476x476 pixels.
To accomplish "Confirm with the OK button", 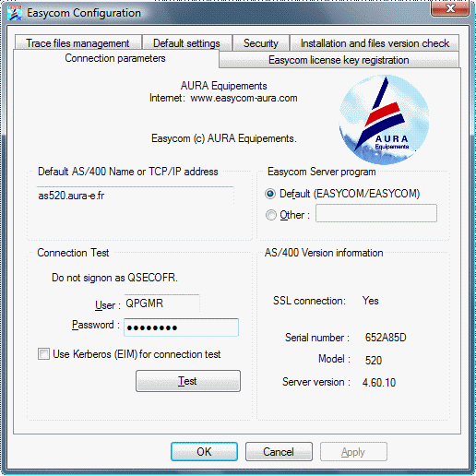I will tap(204, 451).
